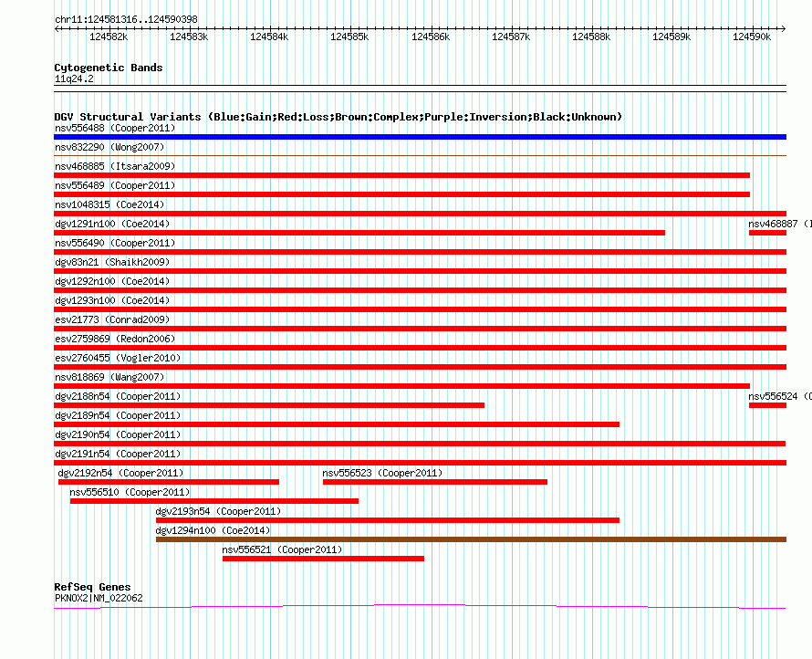Select the nsv468887 variant label
This screenshot has height=659, width=812.
point(780,224)
